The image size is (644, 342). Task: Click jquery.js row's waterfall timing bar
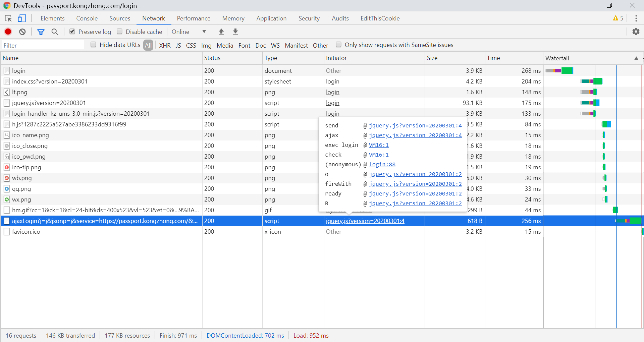pyautogui.click(x=590, y=103)
